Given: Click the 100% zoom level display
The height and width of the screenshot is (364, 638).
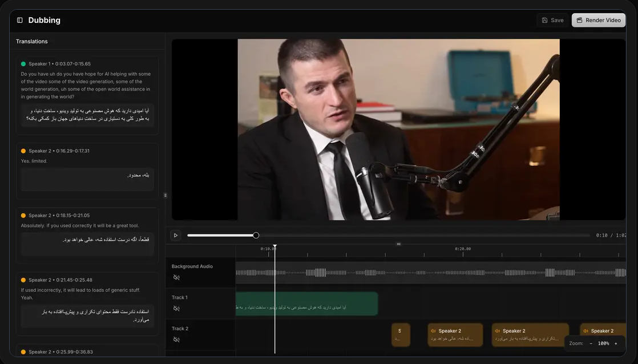Looking at the screenshot, I should pos(603,343).
